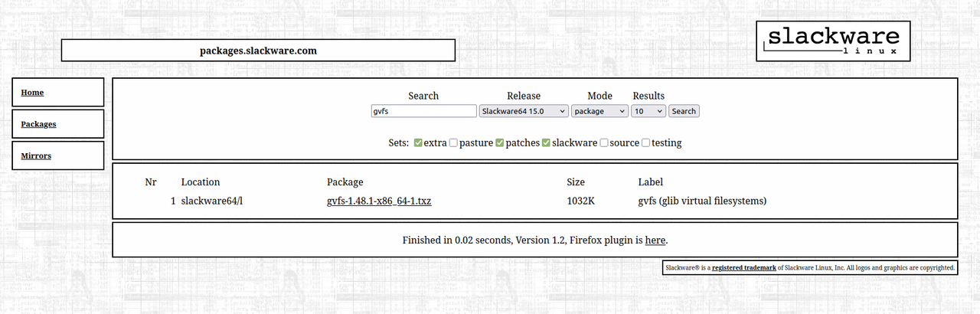Enable the source set checkbox
This screenshot has height=314, width=980.
(604, 142)
